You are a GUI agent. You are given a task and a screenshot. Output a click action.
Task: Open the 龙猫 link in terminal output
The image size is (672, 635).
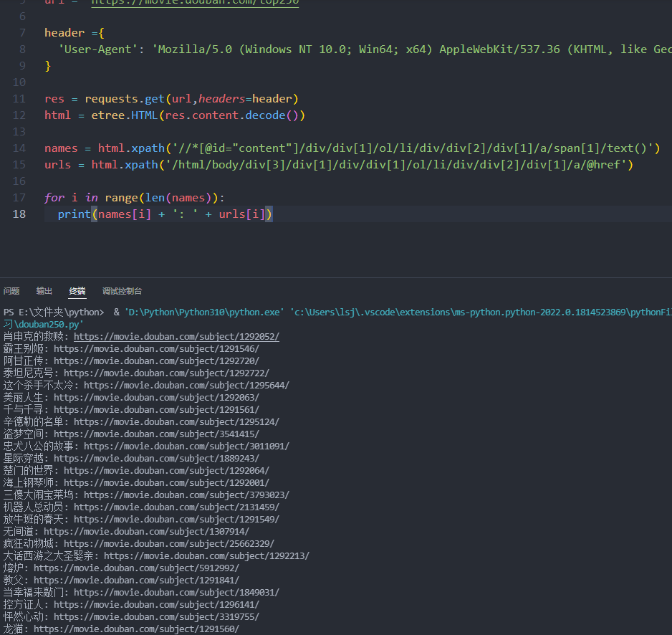pos(136,629)
